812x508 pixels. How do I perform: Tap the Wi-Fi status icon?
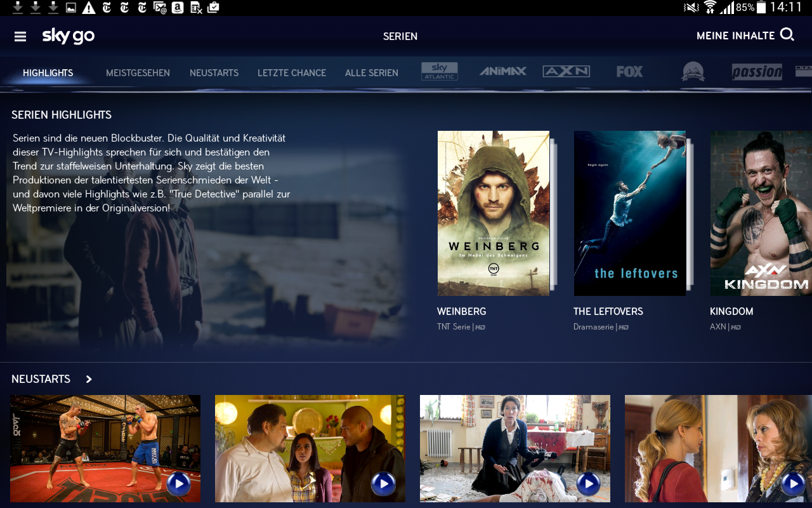coord(710,8)
